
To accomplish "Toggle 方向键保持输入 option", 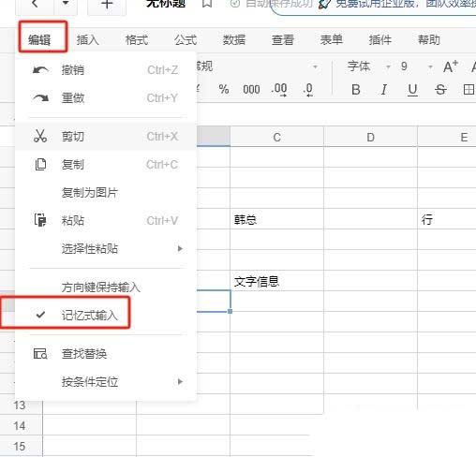I will (x=106, y=287).
